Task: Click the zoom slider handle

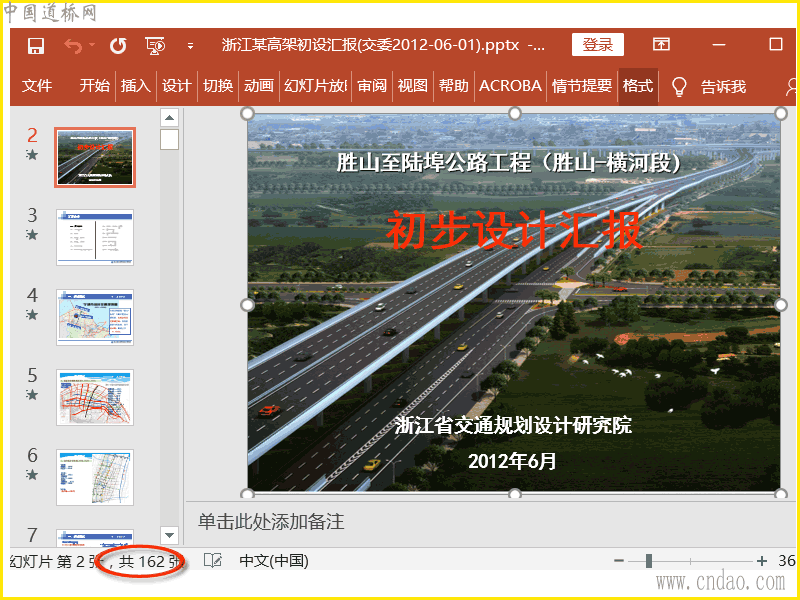Action: coord(648,561)
